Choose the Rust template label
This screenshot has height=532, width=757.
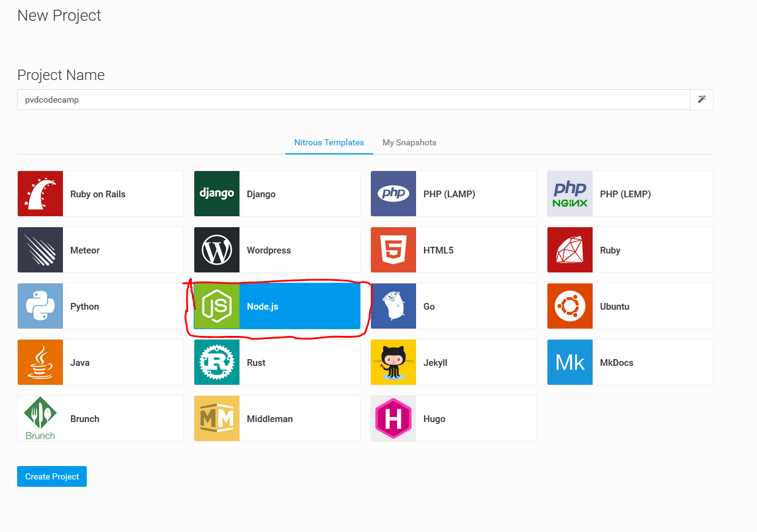tap(256, 363)
